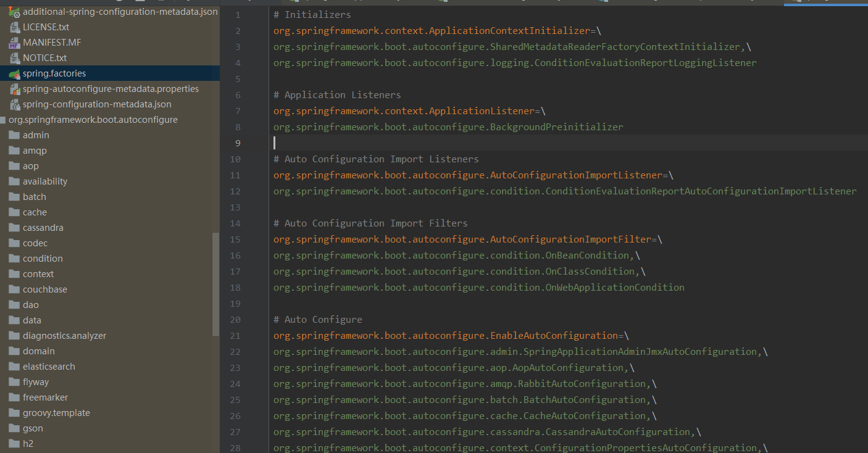Select the elasticsearch package
The height and width of the screenshot is (453, 868).
pos(49,367)
